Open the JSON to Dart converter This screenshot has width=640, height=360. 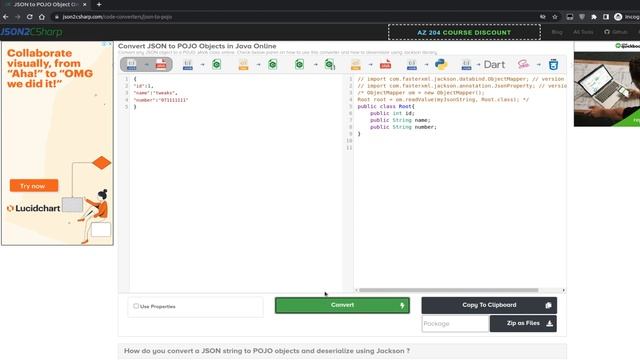click(x=483, y=64)
